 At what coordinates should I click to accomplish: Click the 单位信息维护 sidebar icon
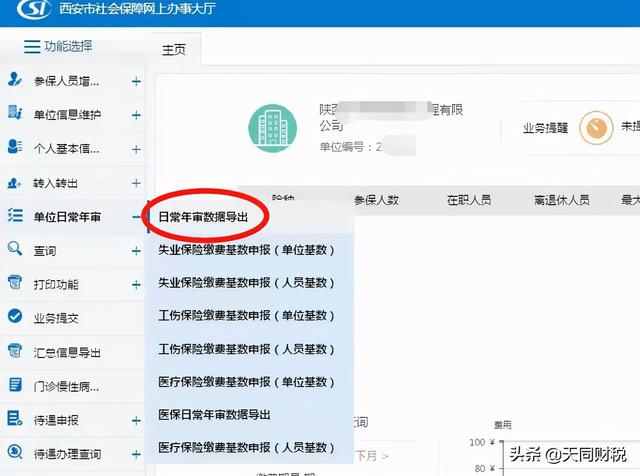[x=15, y=113]
